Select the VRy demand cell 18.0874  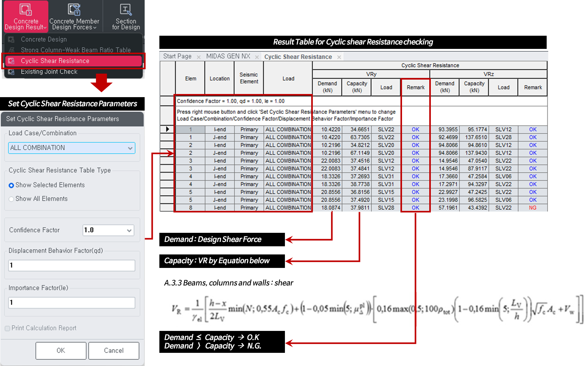(327, 208)
